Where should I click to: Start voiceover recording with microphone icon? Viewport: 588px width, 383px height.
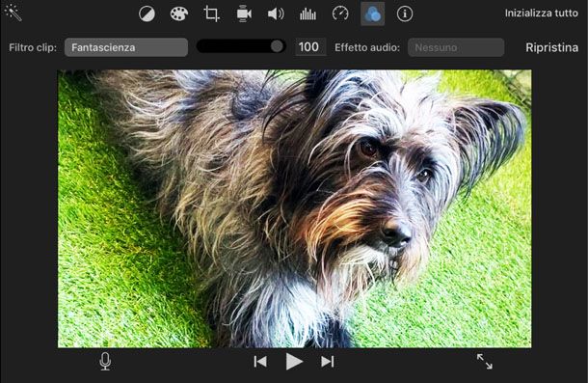[105, 361]
